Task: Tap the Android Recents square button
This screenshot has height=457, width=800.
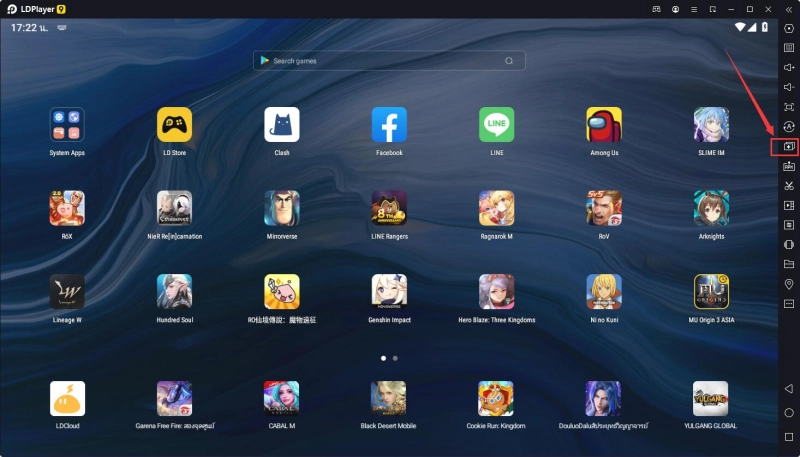Action: point(789,437)
